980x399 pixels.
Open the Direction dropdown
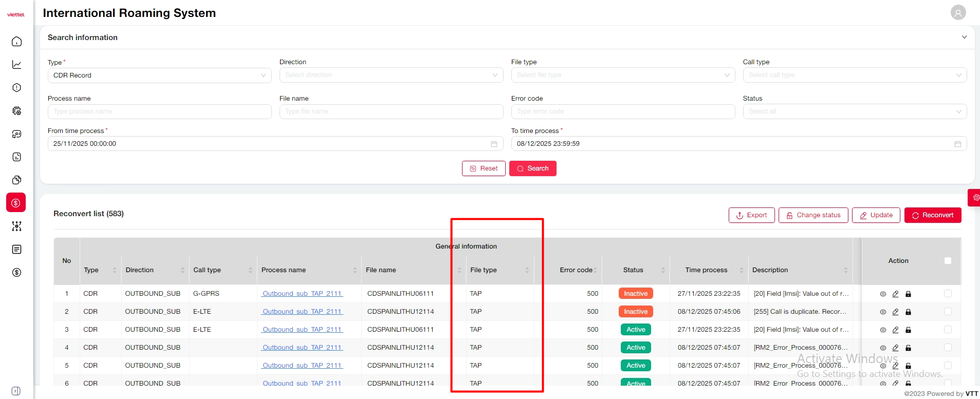391,75
